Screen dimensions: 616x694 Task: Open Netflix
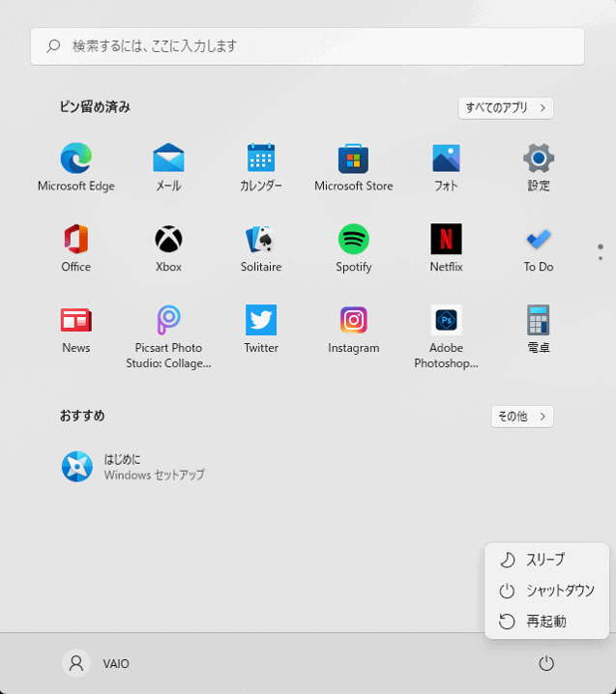pyautogui.click(x=446, y=247)
